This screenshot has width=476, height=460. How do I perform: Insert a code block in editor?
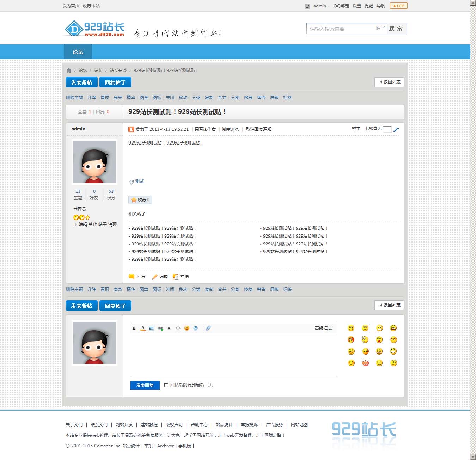pyautogui.click(x=178, y=328)
